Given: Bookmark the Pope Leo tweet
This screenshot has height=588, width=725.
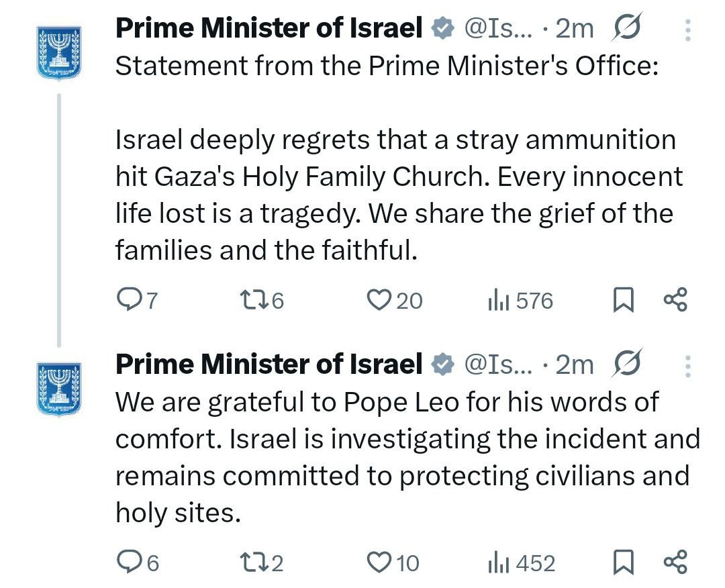Looking at the screenshot, I should click(x=623, y=562).
